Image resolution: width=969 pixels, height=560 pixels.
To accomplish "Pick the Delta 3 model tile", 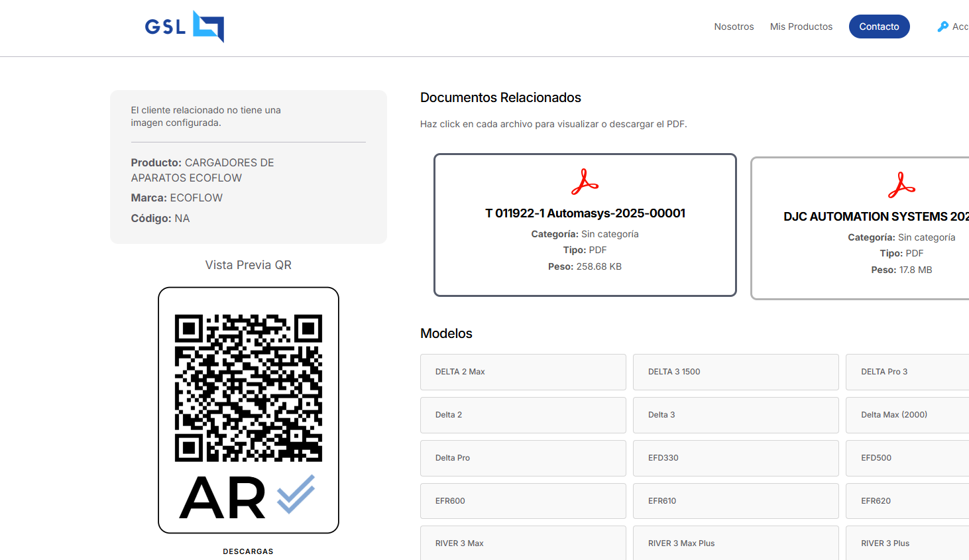I will click(735, 415).
